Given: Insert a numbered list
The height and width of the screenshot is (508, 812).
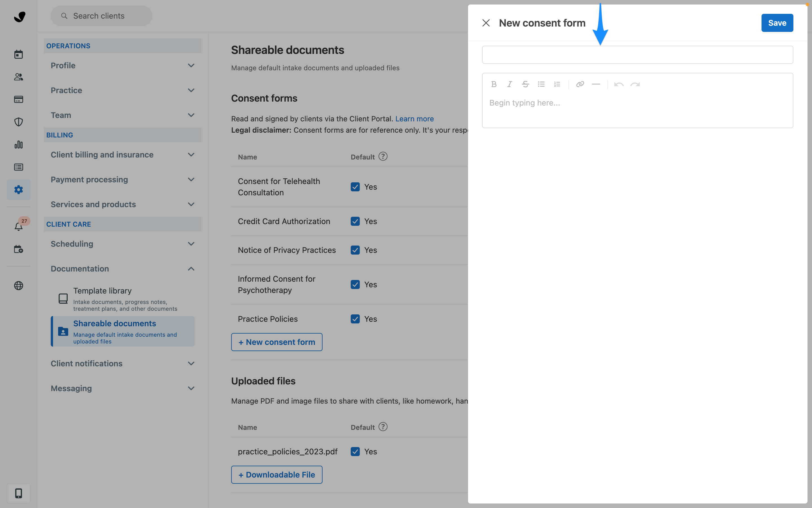Looking at the screenshot, I should pos(557,84).
